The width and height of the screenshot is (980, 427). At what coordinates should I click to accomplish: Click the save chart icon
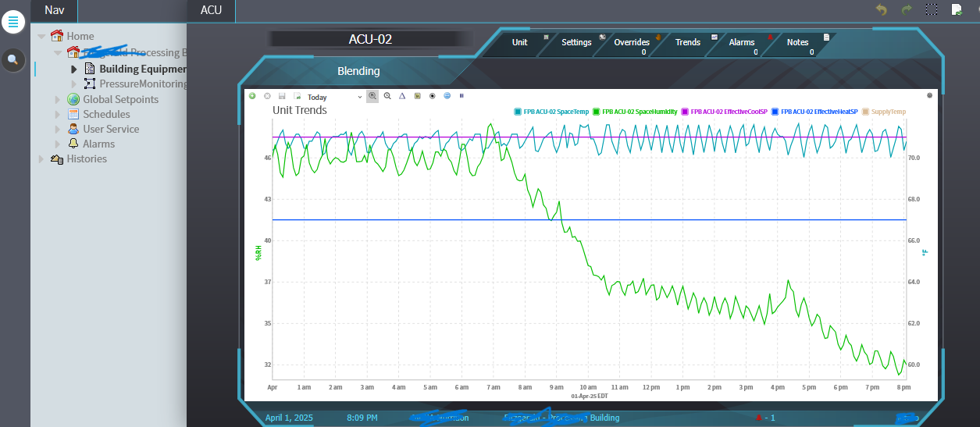tap(282, 96)
